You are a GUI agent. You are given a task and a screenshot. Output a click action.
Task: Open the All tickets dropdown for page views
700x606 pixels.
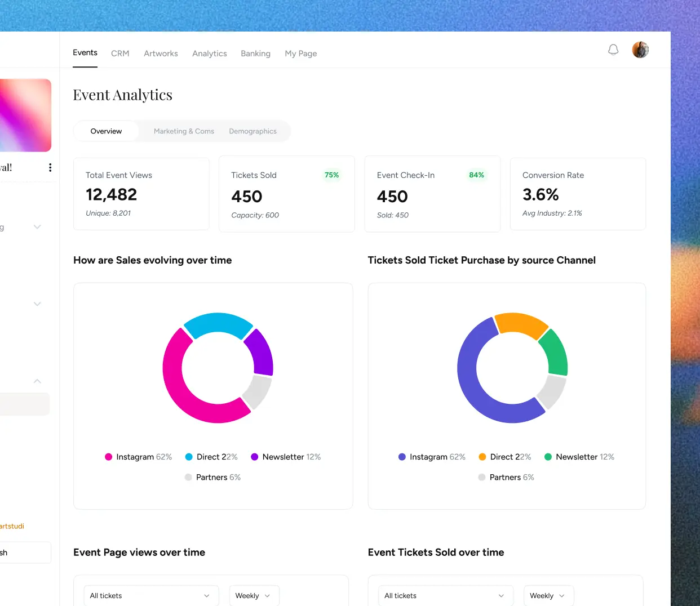click(151, 595)
